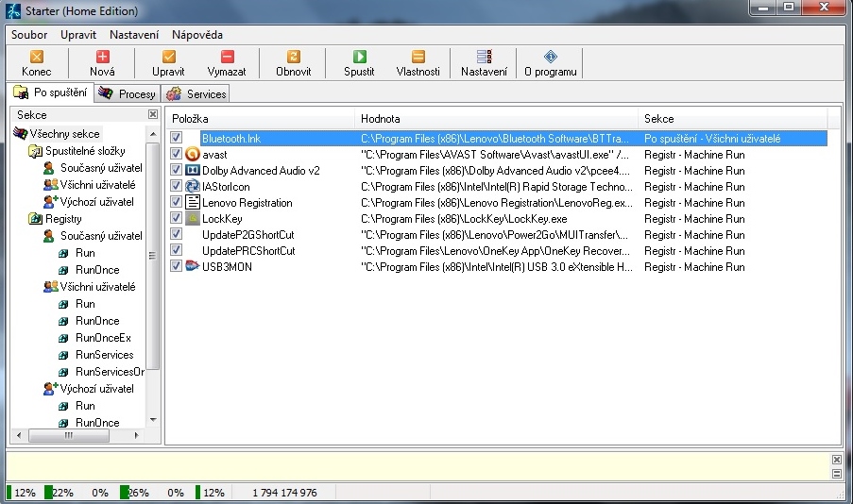Click the tree horizontal scrollbar left arrow
Viewport: 853px width, 504px height.
pyautogui.click(x=19, y=435)
